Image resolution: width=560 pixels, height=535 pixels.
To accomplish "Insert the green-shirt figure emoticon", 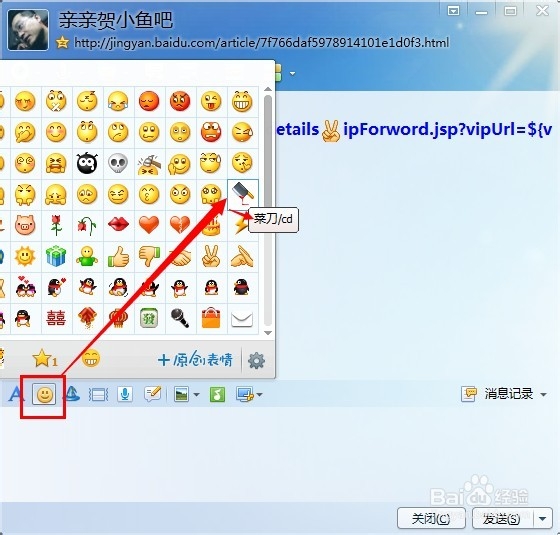I will (87, 256).
